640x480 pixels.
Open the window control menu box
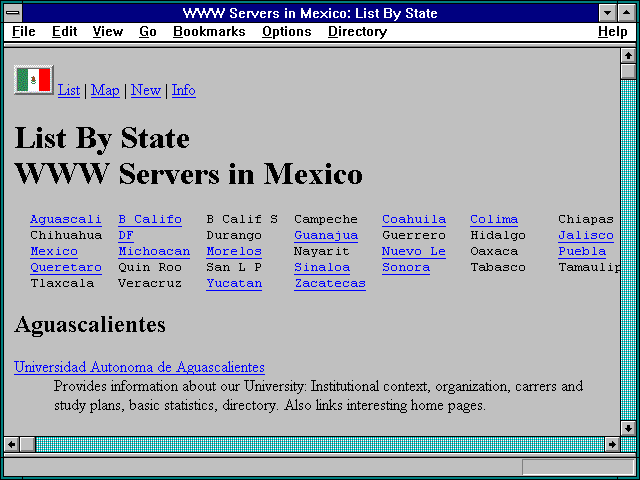point(13,13)
